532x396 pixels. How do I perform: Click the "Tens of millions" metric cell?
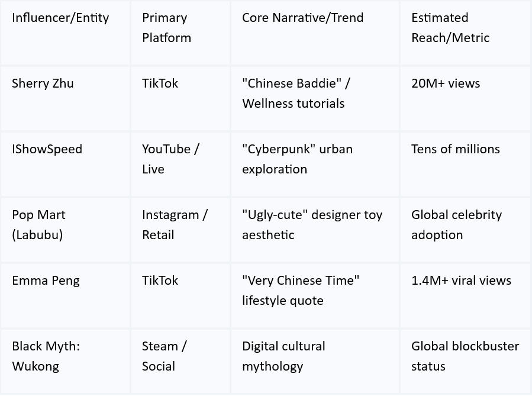(455, 149)
